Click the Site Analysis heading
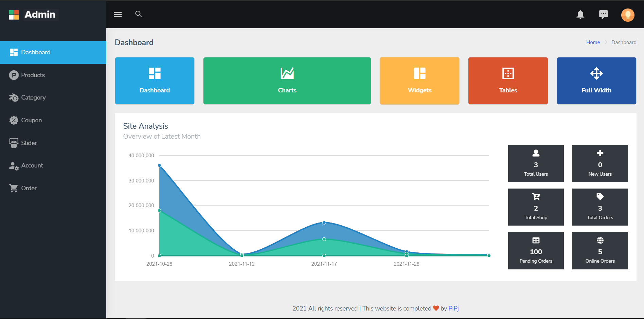 (x=145, y=126)
